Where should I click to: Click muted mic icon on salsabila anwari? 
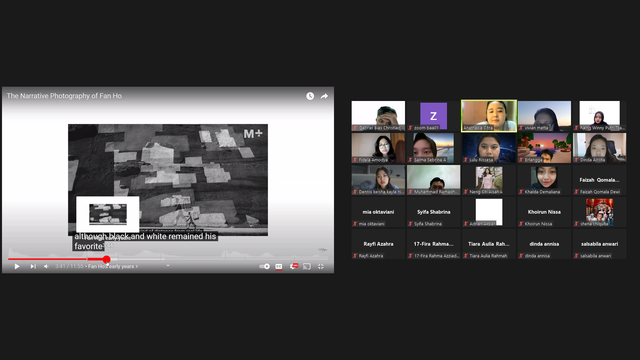pos(576,256)
